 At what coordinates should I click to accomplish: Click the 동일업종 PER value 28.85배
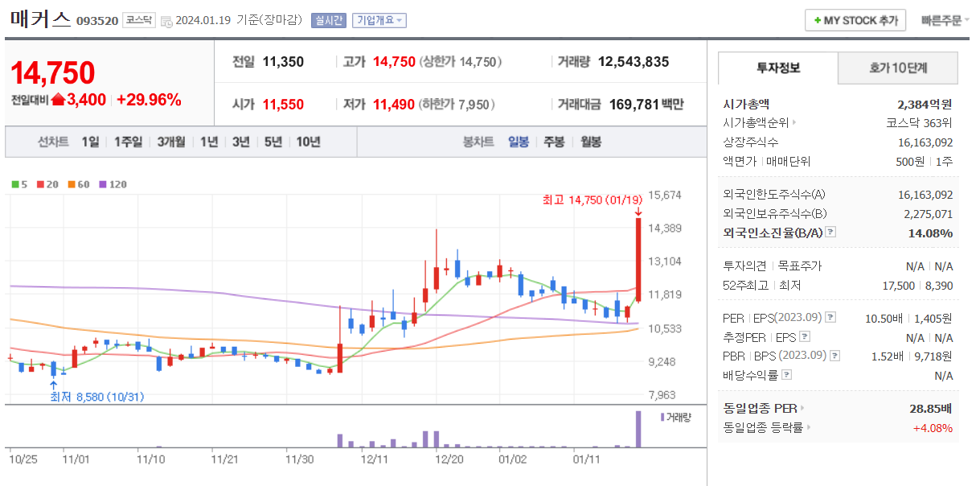tap(930, 409)
